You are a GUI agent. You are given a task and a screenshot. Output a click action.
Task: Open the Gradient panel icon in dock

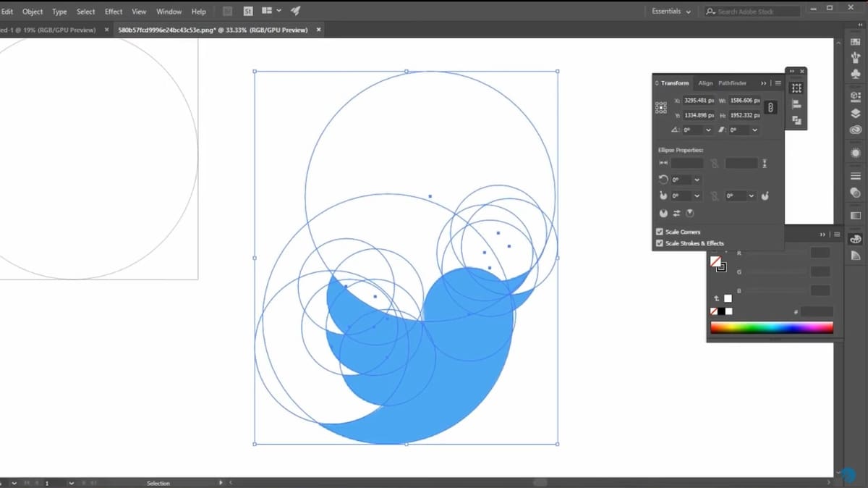point(856,215)
